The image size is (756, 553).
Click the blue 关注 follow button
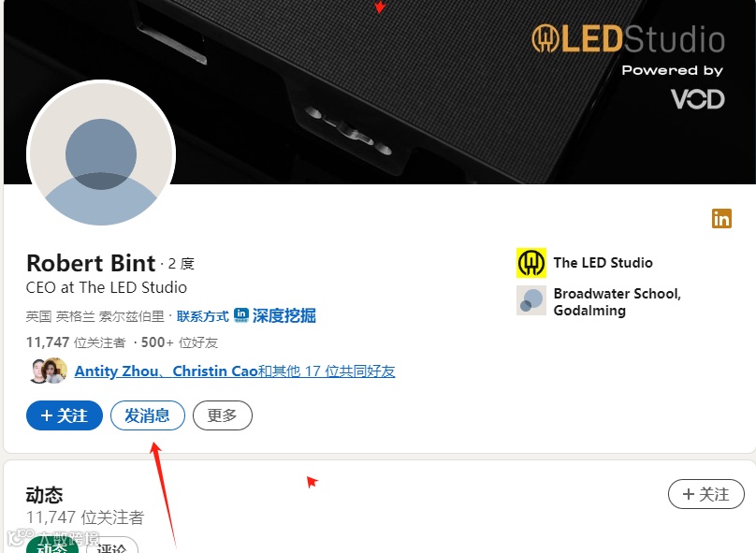[65, 415]
